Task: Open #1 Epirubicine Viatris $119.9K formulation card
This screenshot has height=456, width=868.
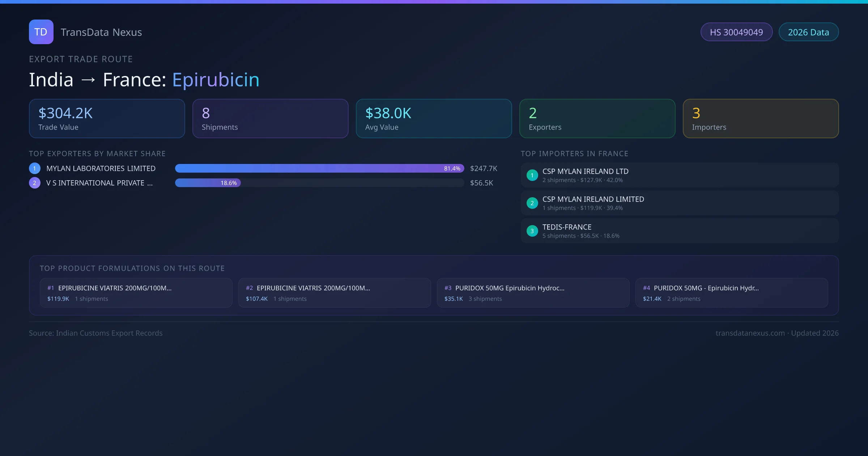Action: coord(136,293)
